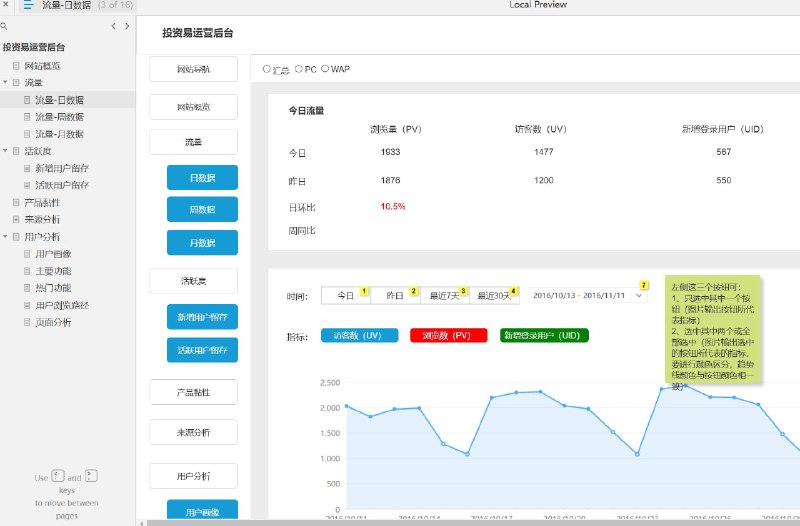Image resolution: width=800 pixels, height=526 pixels.
Task: Click the 投资易运营后台 sitemap title
Action: pos(34,47)
